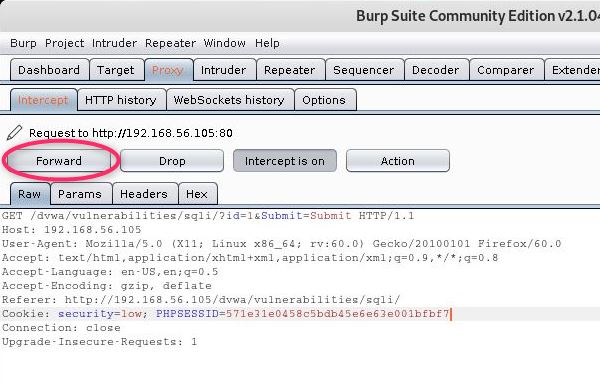Select the Intercept sub-tab

click(x=43, y=100)
